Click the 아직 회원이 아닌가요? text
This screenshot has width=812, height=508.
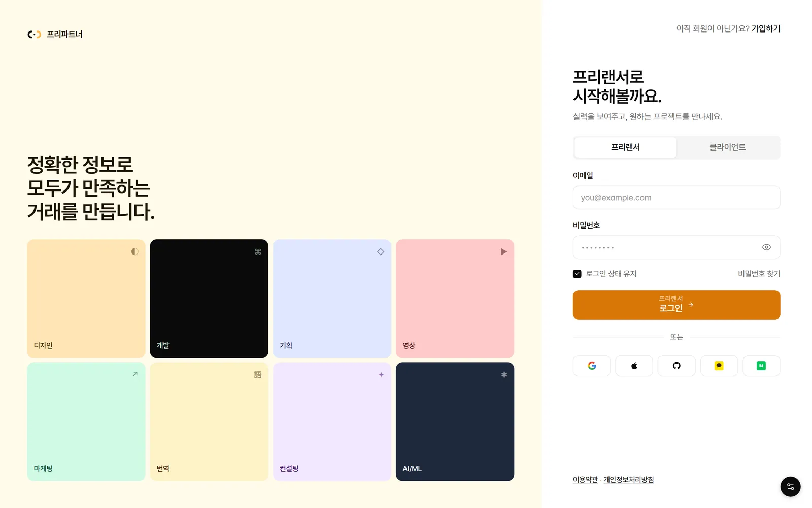[x=713, y=28]
